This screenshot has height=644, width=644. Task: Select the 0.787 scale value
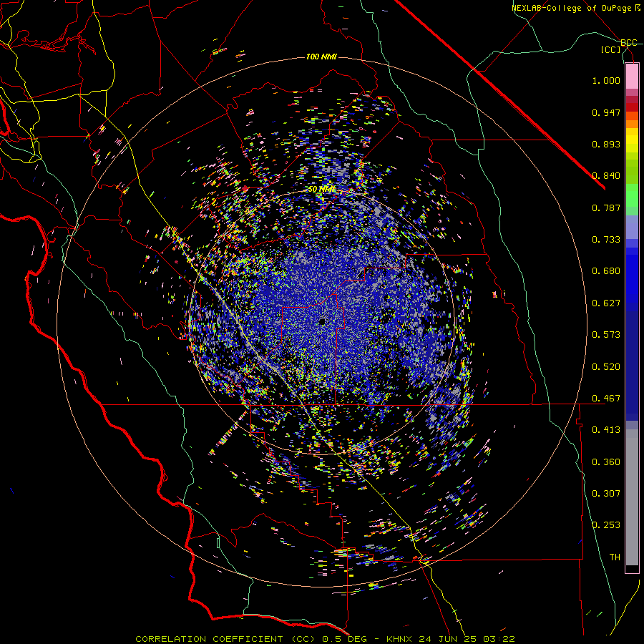tap(606, 208)
